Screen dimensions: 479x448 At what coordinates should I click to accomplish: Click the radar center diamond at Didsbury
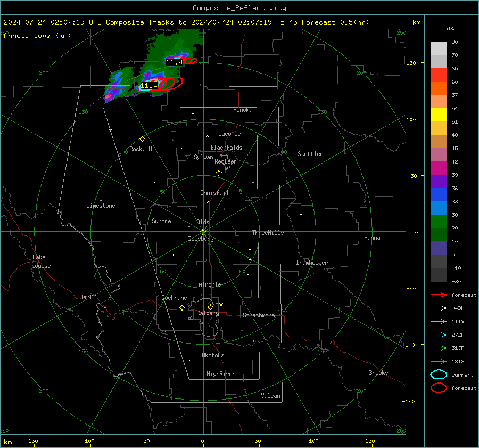[203, 232]
